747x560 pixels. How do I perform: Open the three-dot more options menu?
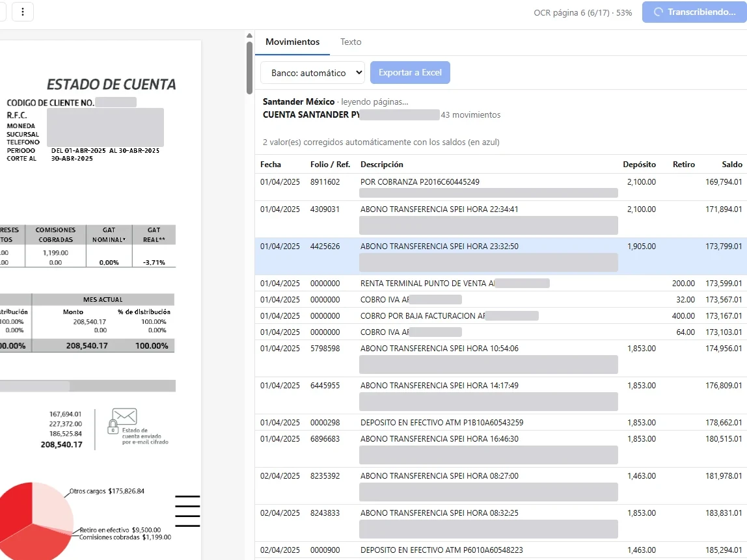pyautogui.click(x=22, y=12)
